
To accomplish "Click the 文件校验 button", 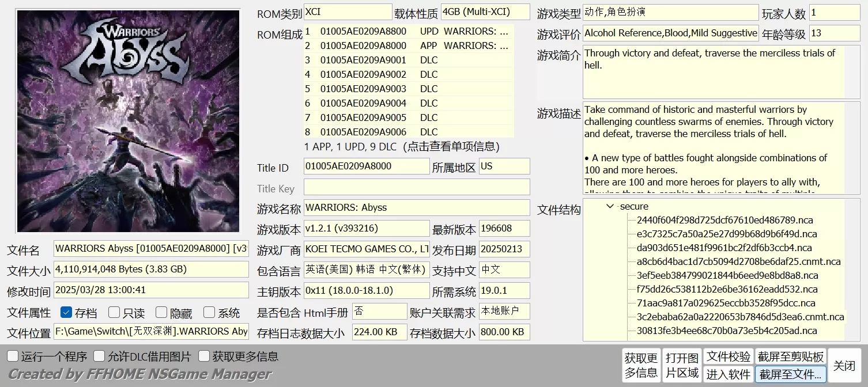I will point(729,356).
